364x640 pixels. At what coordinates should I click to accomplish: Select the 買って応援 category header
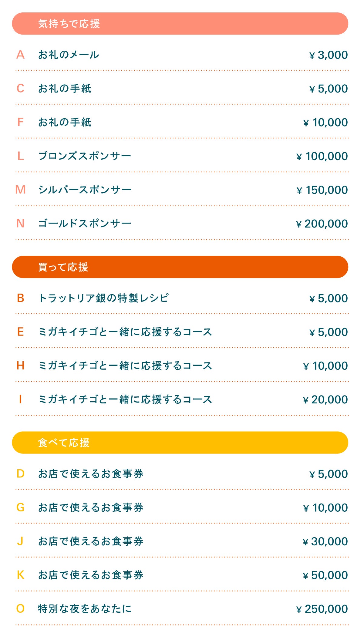(180, 267)
